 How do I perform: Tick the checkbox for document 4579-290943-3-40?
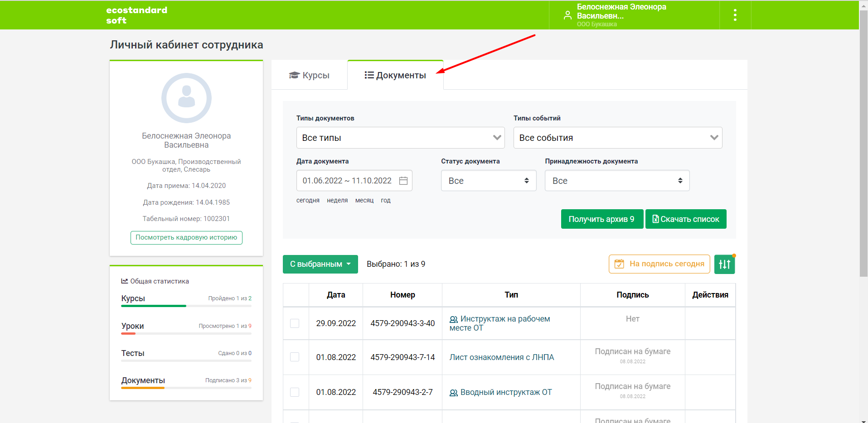[295, 323]
